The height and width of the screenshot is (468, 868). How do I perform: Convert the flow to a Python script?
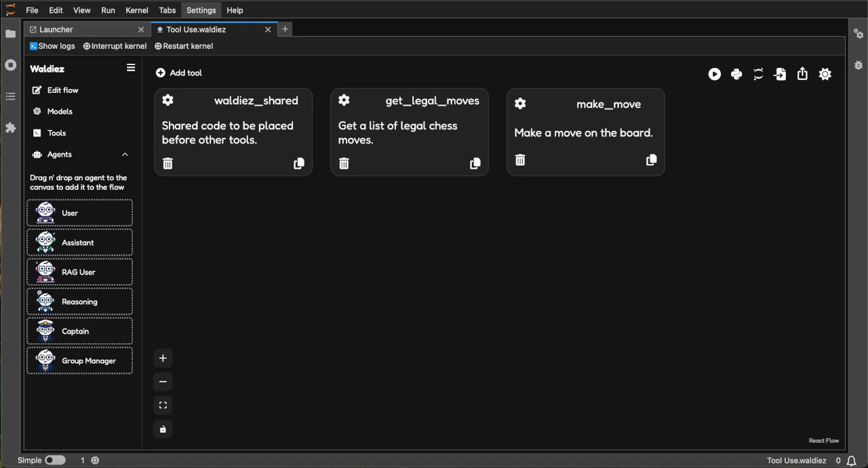coord(736,74)
